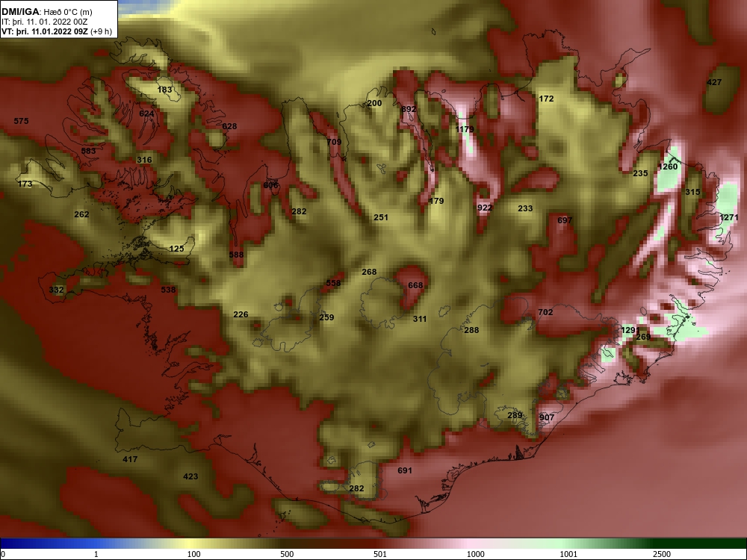
Task: Select the map value 289
Action: click(515, 415)
